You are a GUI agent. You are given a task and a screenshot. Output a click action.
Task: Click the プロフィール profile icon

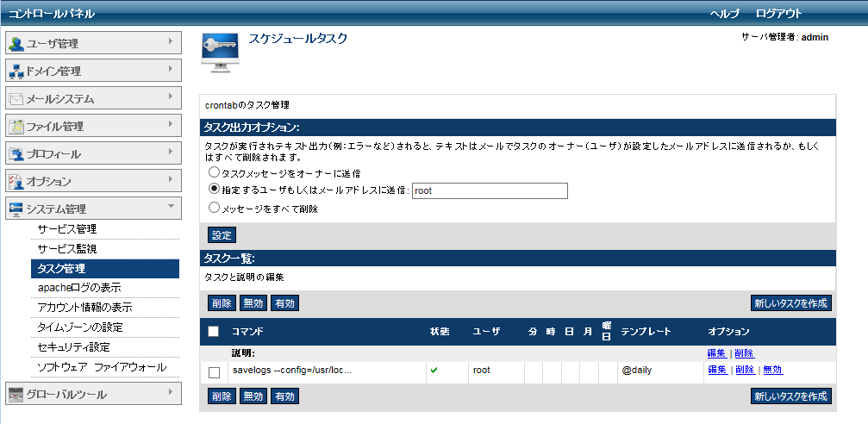(16, 154)
